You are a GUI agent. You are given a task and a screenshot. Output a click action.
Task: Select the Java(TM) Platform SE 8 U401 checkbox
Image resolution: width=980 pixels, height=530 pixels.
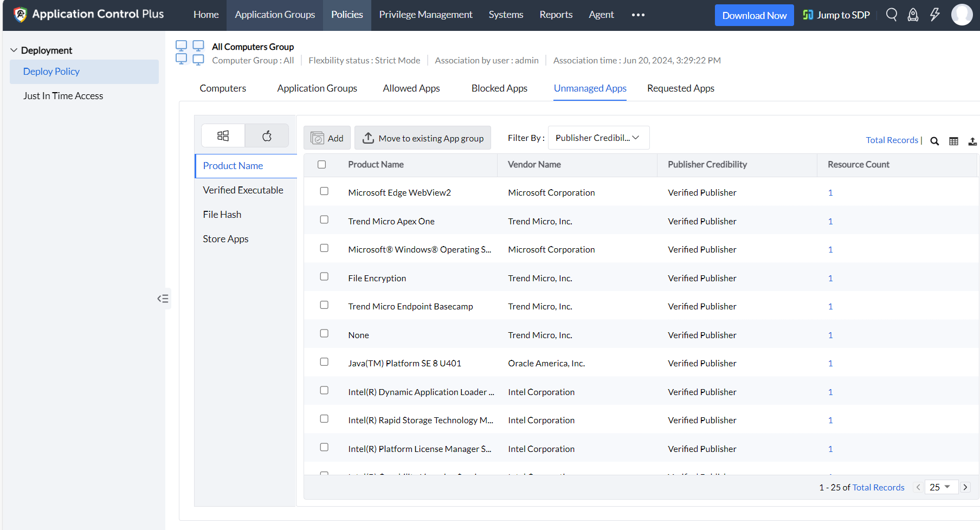click(324, 362)
